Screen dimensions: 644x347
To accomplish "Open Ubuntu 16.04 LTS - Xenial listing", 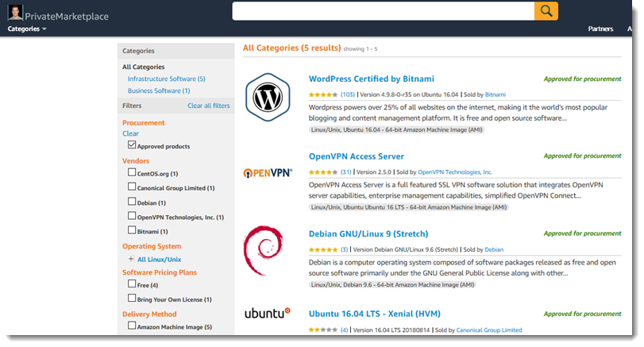I will pos(375,314).
